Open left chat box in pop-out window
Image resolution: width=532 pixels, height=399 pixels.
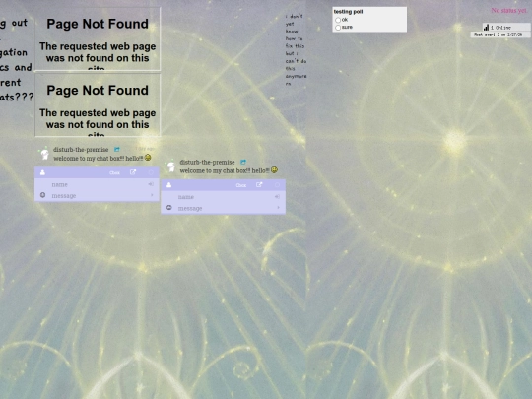click(133, 172)
